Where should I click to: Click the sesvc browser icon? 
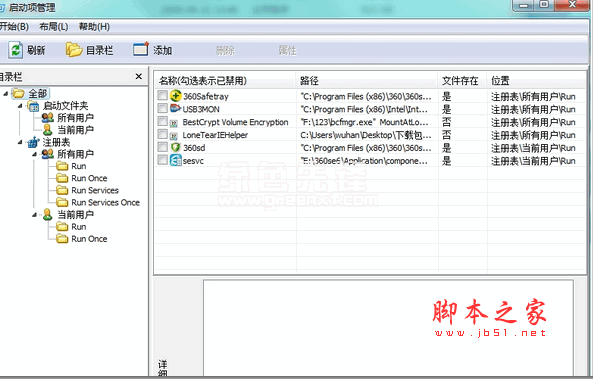[x=175, y=160]
